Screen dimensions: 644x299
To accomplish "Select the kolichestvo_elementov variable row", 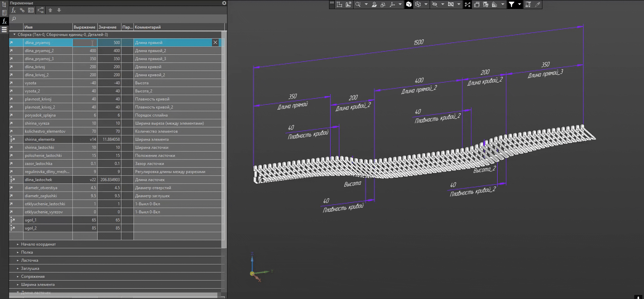I will coord(45,131).
